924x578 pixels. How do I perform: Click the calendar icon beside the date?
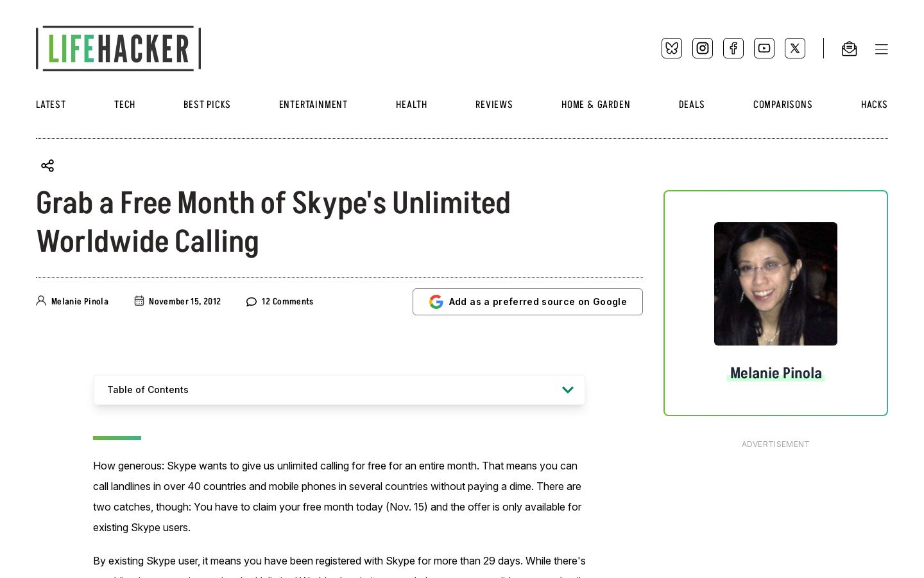(x=139, y=301)
